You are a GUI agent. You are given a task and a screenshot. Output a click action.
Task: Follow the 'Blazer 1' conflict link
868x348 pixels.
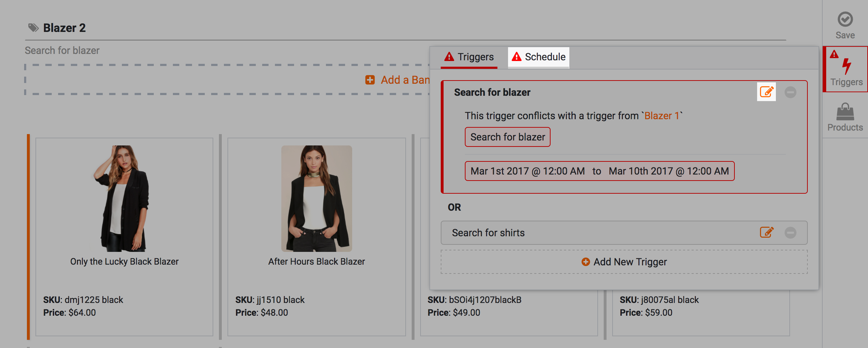click(661, 116)
